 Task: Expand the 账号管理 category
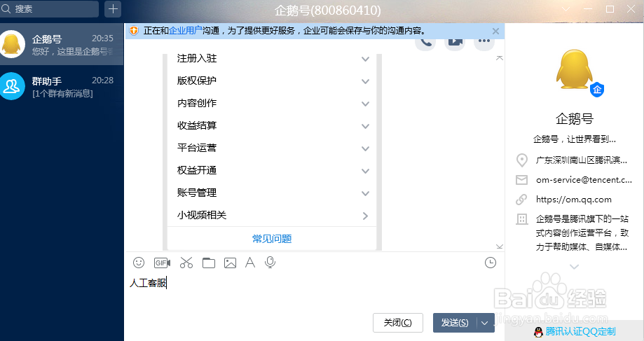click(365, 193)
